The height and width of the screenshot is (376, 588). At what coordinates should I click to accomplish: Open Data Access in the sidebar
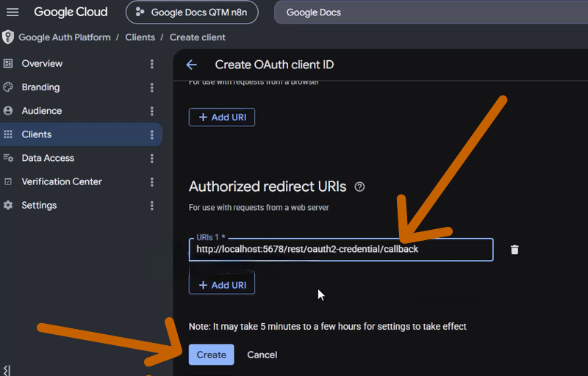click(81, 158)
